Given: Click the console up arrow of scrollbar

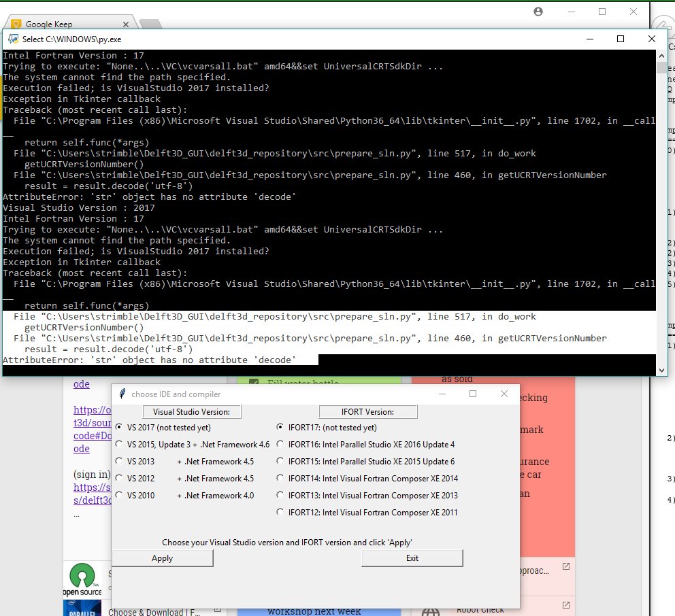Looking at the screenshot, I should tap(661, 56).
